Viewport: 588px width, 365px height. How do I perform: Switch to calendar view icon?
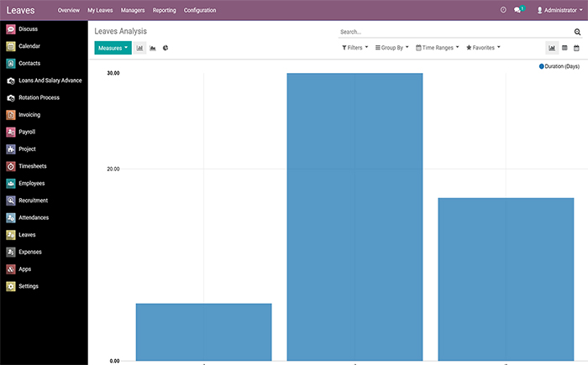point(576,48)
